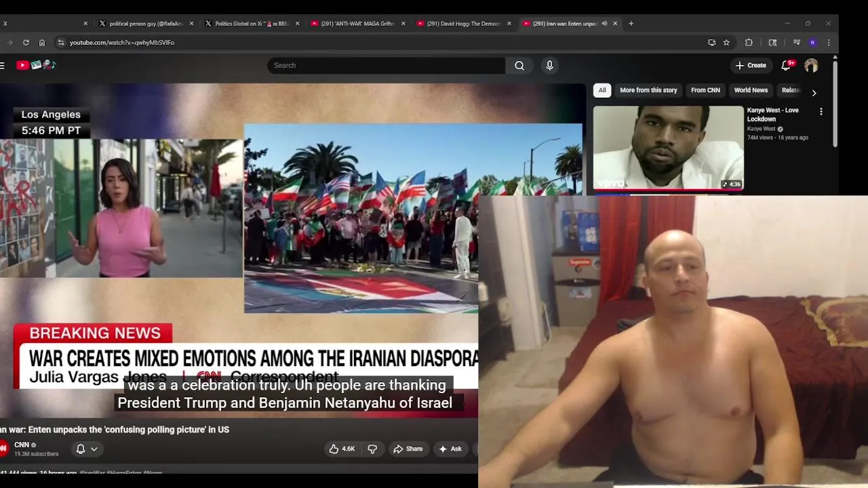Dislike the video with thumbs down
868x488 pixels.
(x=372, y=449)
